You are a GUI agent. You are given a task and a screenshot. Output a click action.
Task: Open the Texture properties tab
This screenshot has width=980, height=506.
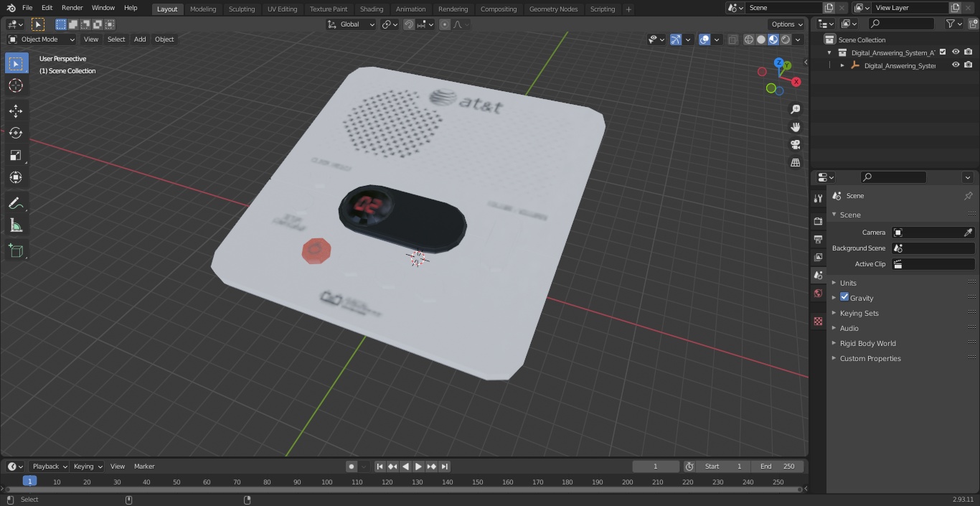coord(818,321)
